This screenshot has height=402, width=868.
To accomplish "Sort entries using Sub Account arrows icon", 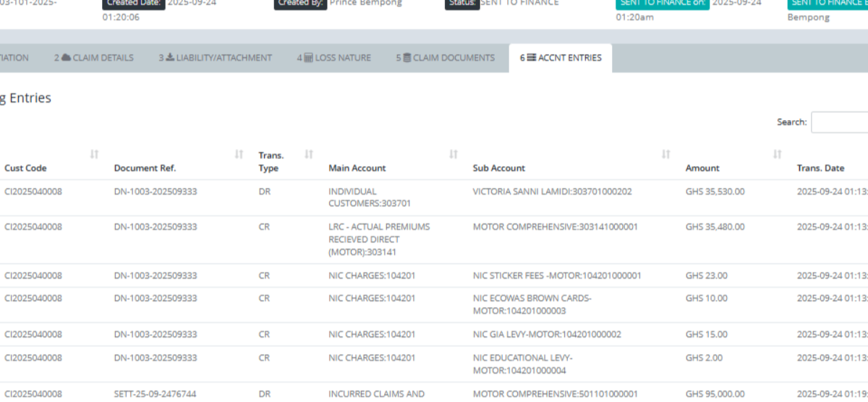I will point(666,154).
